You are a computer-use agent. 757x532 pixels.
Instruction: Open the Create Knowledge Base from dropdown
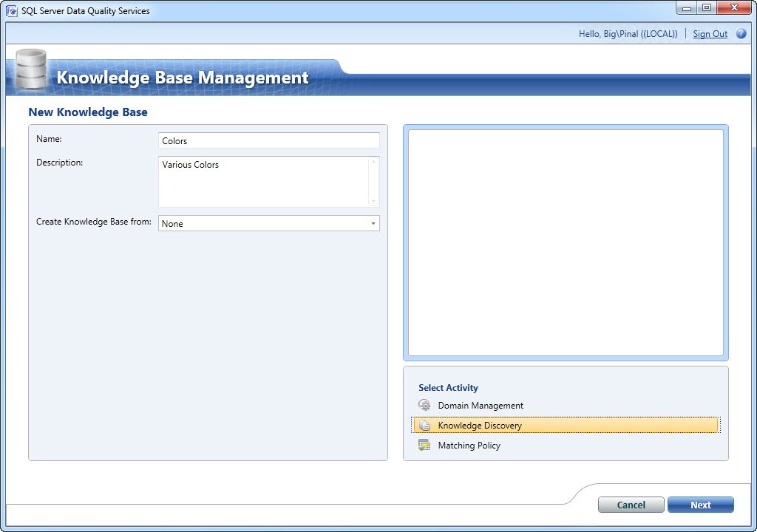coord(269,224)
